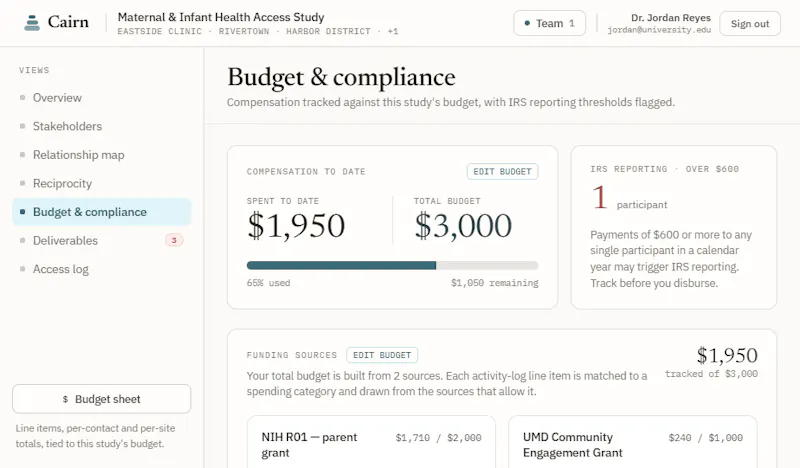
Task: Click the bullet marker next to Overview
Action: (x=22, y=97)
